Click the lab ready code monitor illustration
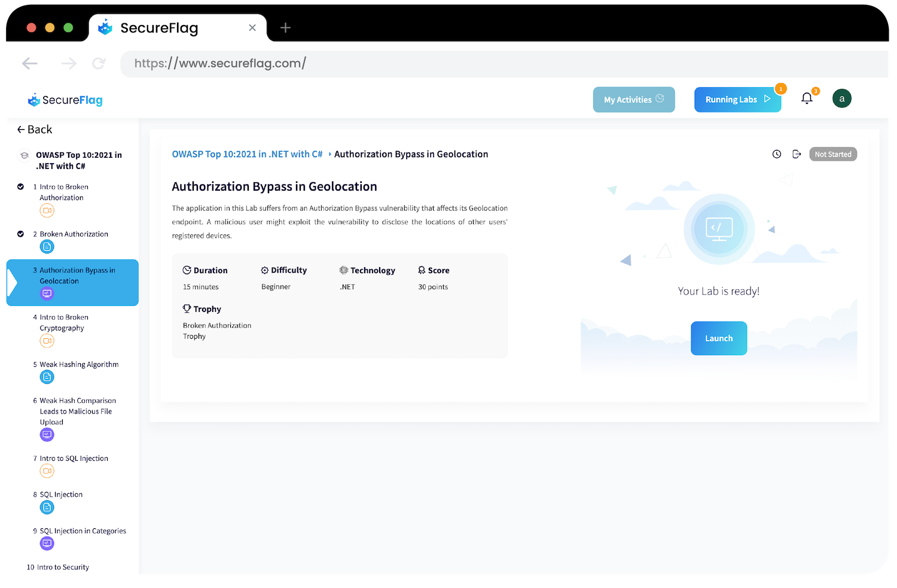Image resolution: width=897 pixels, height=588 pixels. [x=719, y=229]
